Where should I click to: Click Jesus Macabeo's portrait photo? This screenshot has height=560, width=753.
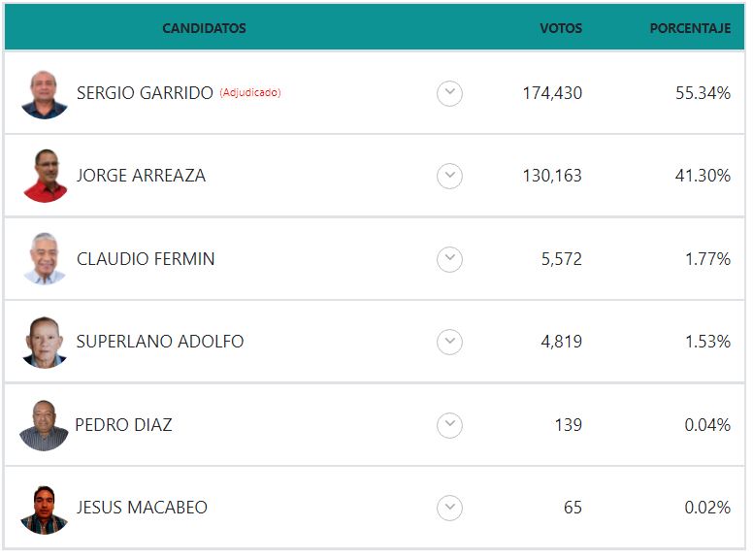tap(45, 510)
